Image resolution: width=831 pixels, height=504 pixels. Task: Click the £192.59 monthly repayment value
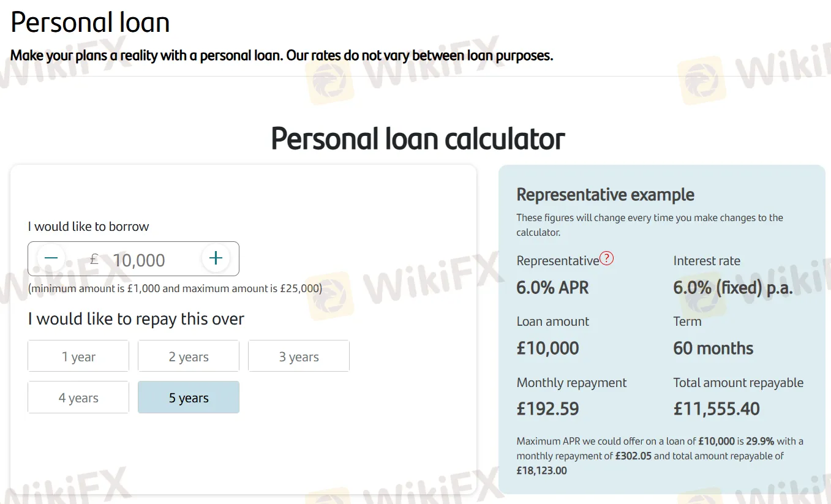pyautogui.click(x=547, y=408)
